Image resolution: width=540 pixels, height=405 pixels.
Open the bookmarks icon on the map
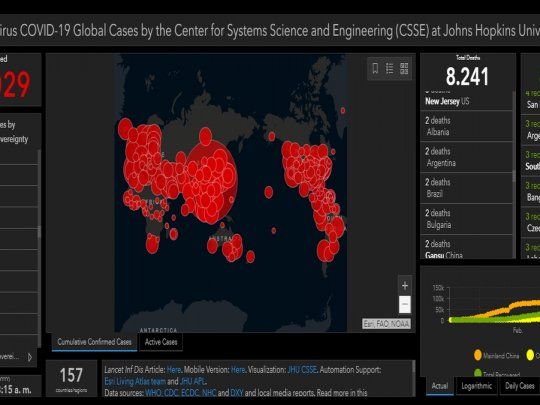pyautogui.click(x=375, y=69)
